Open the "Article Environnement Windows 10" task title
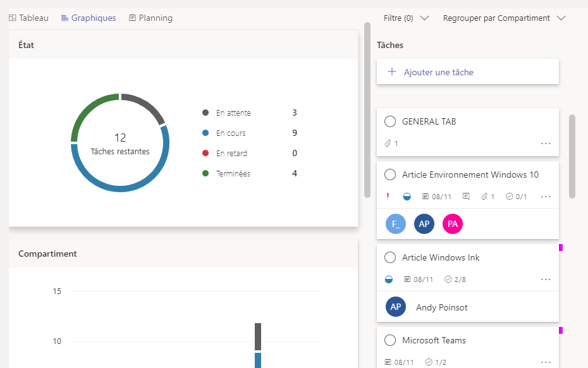 [x=470, y=175]
